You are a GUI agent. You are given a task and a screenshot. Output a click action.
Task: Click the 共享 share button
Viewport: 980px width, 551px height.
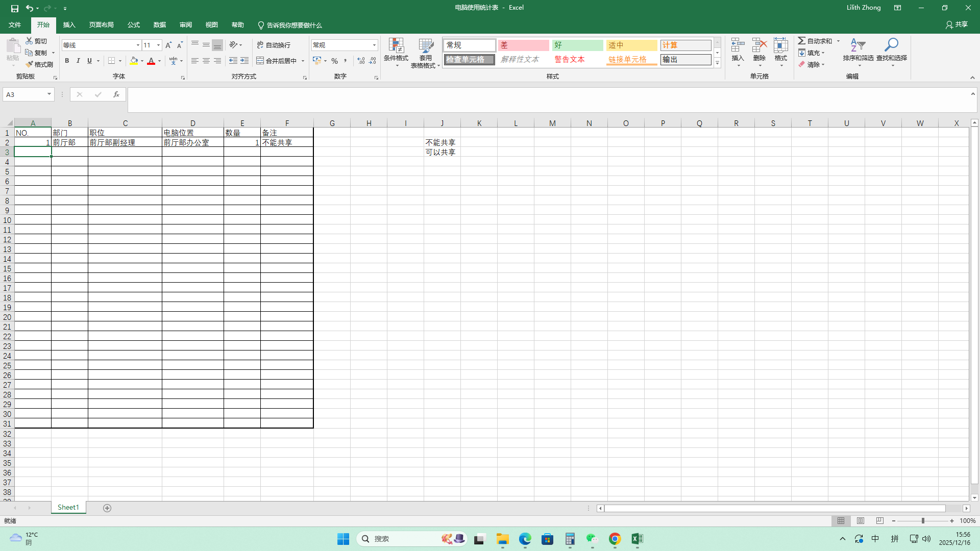point(957,24)
